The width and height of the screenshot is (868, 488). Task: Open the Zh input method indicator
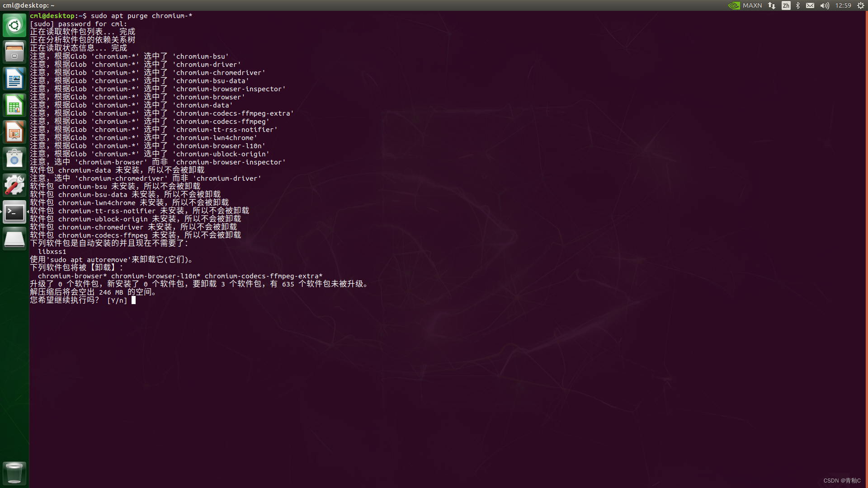[786, 5]
